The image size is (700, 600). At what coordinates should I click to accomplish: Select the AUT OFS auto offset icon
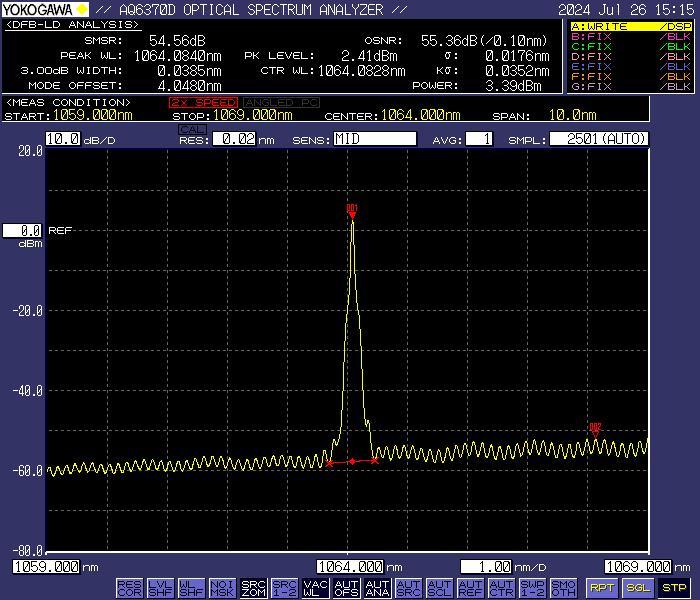point(346,588)
